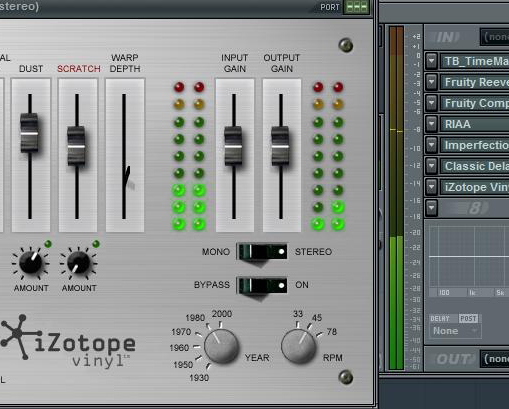The height and width of the screenshot is (409, 509).
Task: Turn the Dust Amount knob
Action: 31,262
